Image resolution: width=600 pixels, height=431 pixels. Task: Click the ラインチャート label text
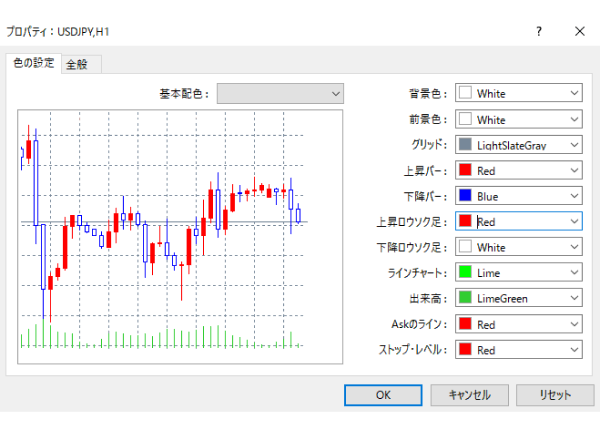417,273
